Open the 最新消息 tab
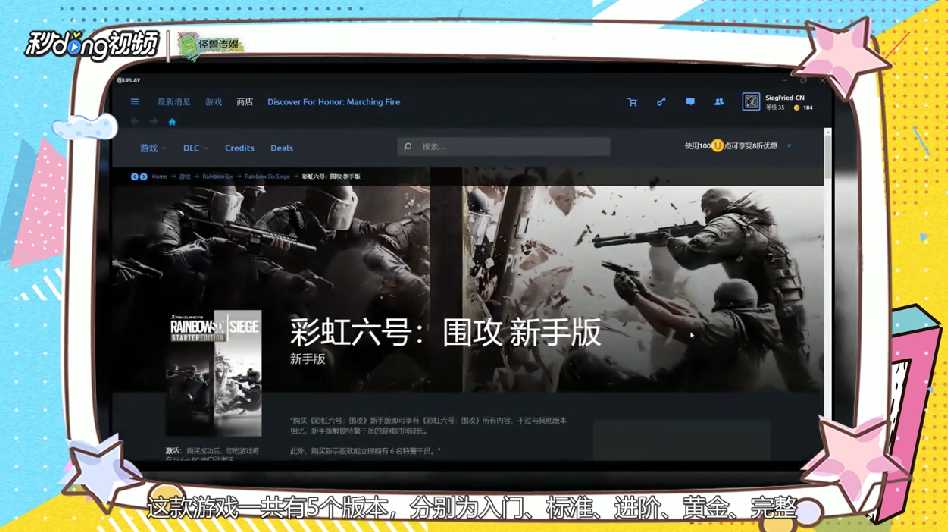948x532 pixels. click(174, 102)
